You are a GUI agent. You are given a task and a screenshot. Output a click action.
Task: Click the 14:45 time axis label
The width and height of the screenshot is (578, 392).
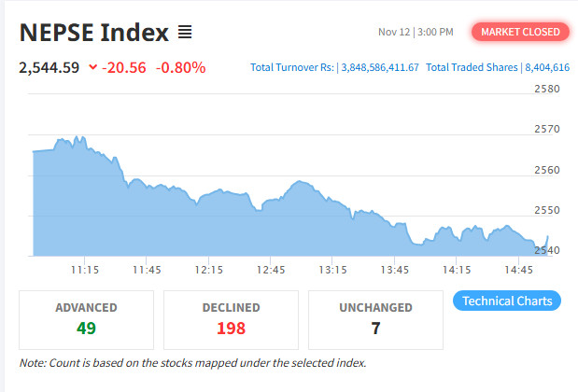tap(518, 270)
